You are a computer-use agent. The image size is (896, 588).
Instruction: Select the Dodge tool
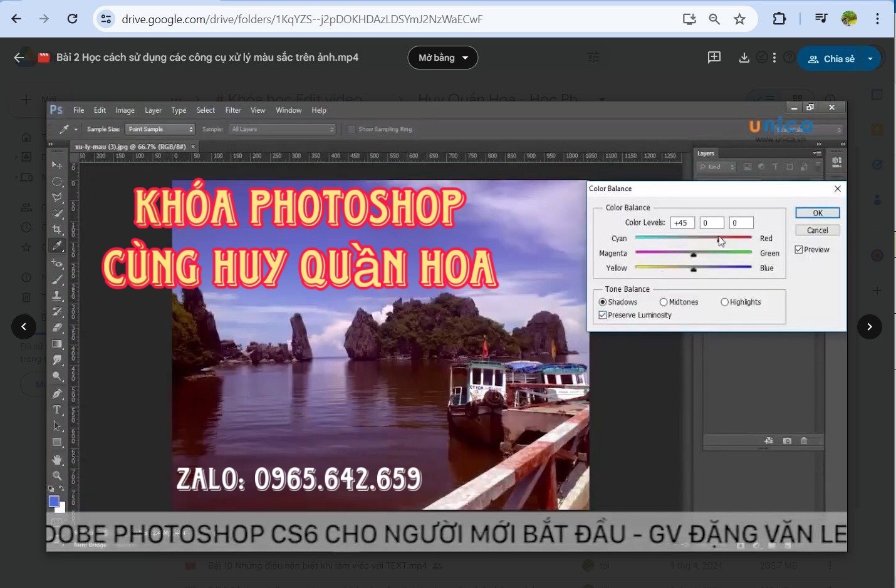pos(57,376)
